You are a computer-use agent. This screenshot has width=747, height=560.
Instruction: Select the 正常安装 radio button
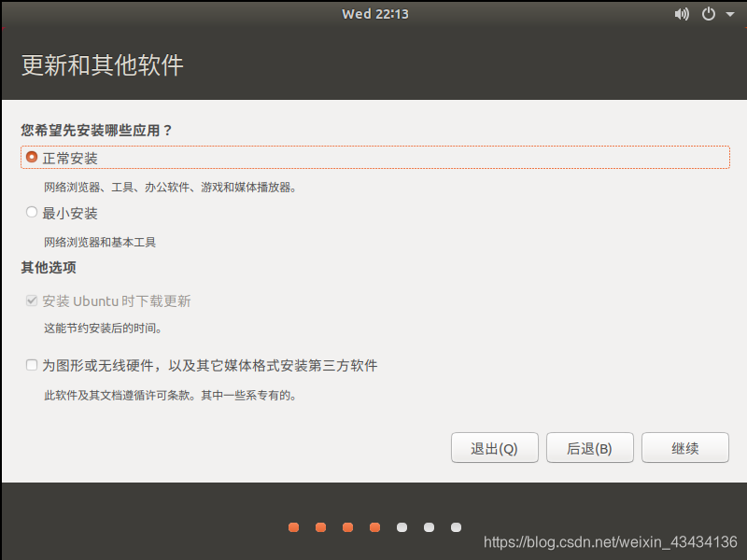tap(32, 157)
